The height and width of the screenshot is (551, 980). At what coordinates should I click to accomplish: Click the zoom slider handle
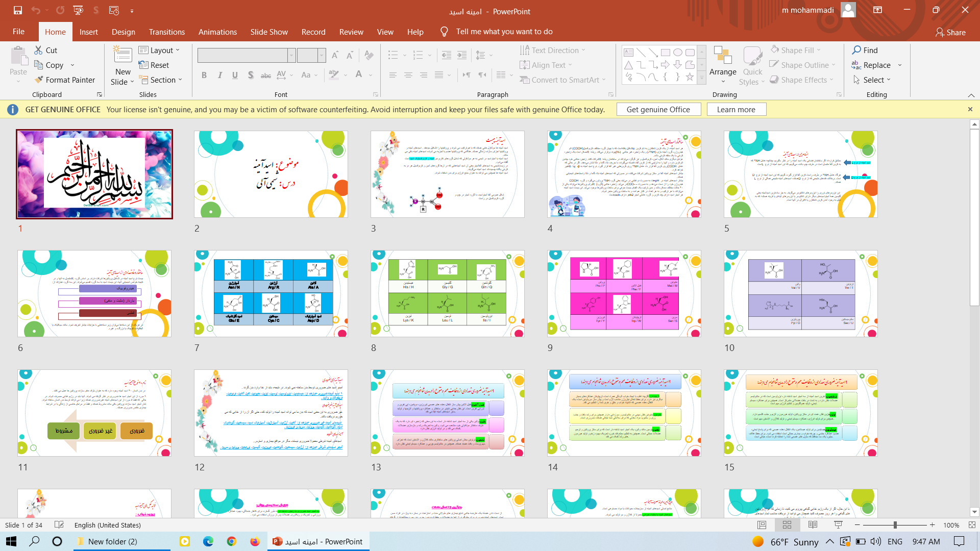[895, 525]
